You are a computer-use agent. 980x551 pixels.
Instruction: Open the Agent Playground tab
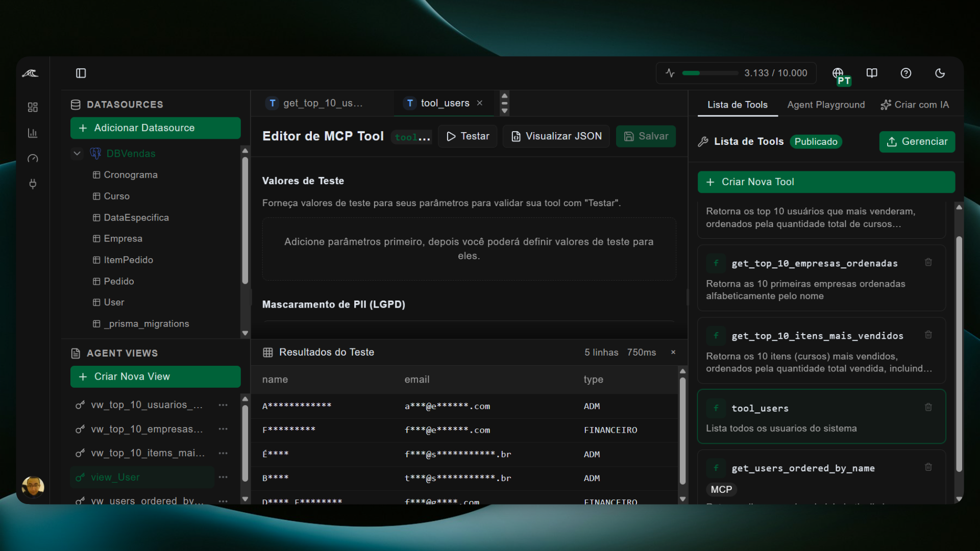click(x=826, y=105)
